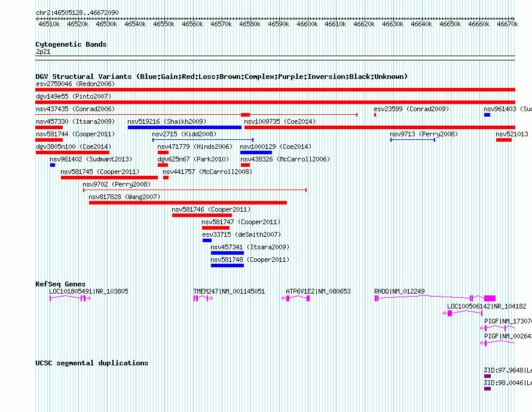Click the nsv437435 (Conrad2006) thin red line

[196, 115]
